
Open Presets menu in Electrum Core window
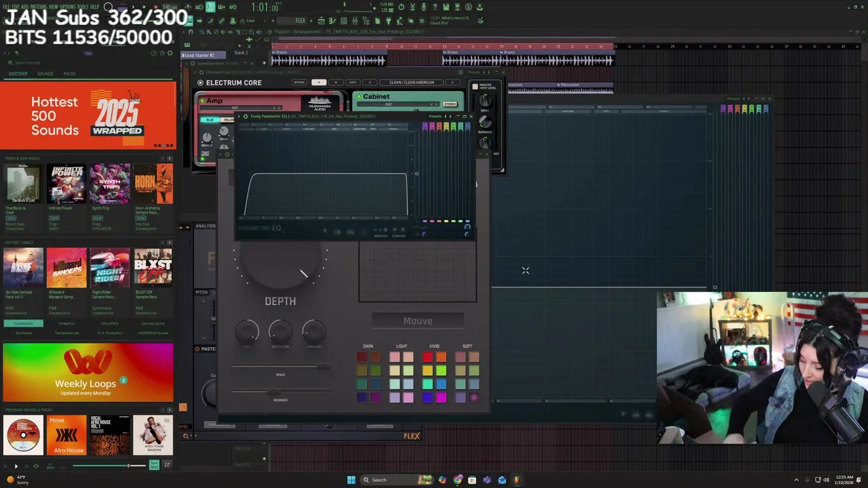pyautogui.click(x=475, y=72)
